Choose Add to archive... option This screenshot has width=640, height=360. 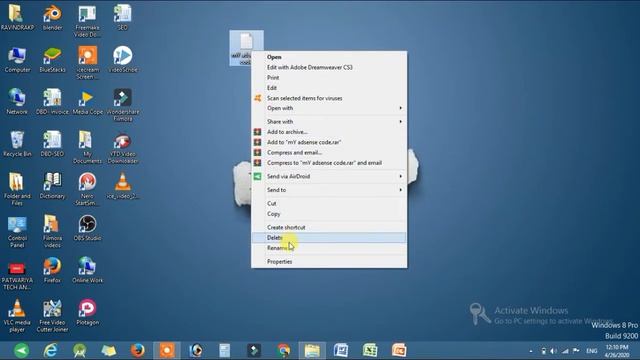pyautogui.click(x=329, y=132)
